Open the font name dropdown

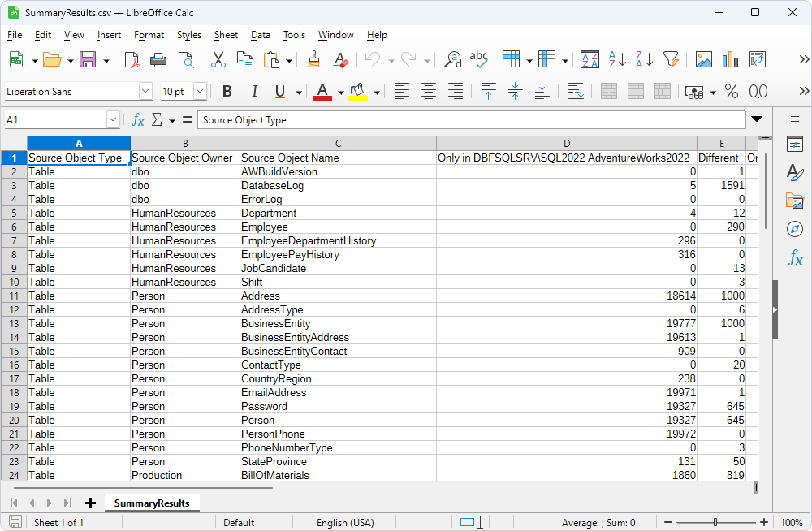pyautogui.click(x=145, y=92)
